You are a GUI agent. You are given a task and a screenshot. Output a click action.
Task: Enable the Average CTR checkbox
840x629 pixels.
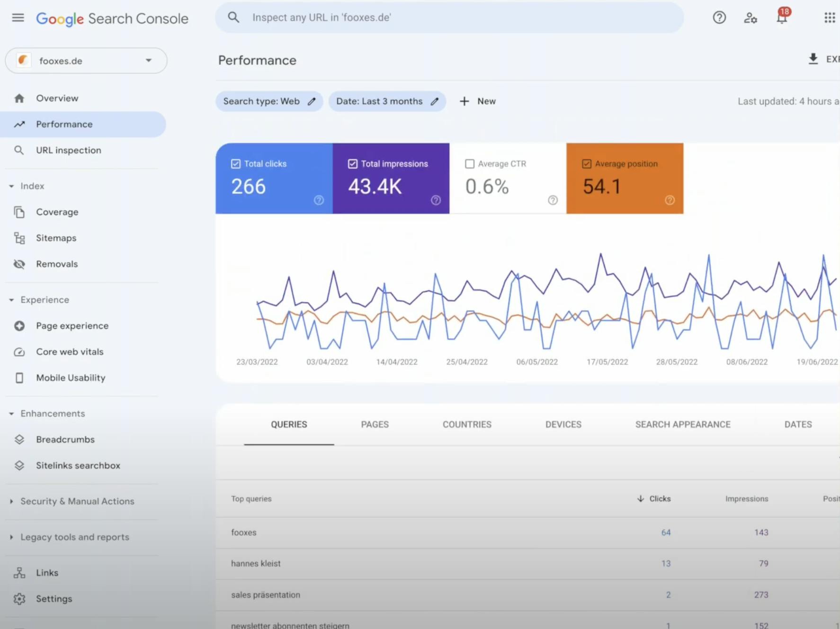tap(470, 164)
